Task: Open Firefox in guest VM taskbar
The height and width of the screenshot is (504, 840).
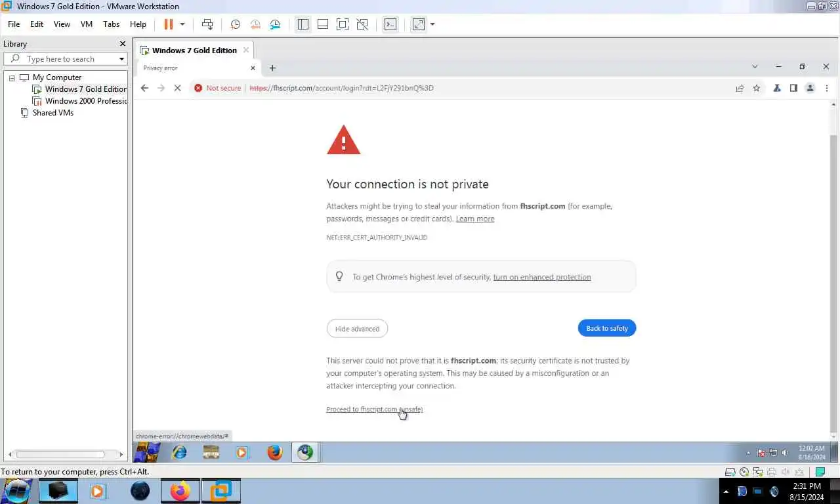Action: 275,452
